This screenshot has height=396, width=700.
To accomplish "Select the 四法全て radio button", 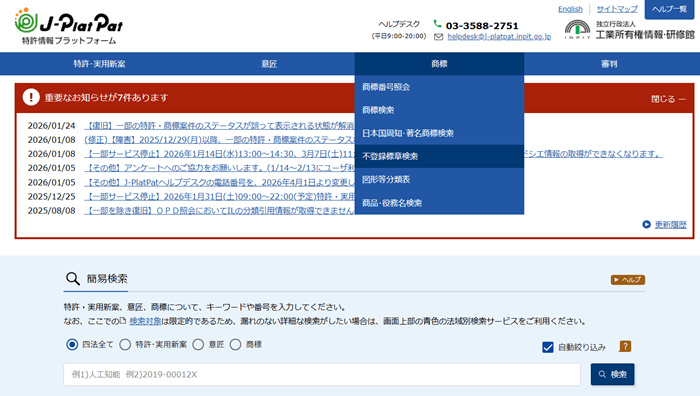I will [72, 344].
